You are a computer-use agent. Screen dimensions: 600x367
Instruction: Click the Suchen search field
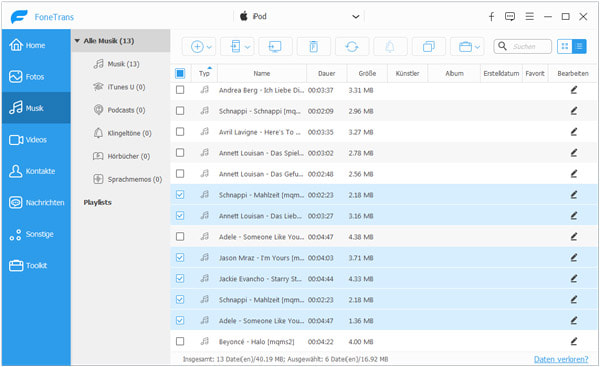point(523,46)
